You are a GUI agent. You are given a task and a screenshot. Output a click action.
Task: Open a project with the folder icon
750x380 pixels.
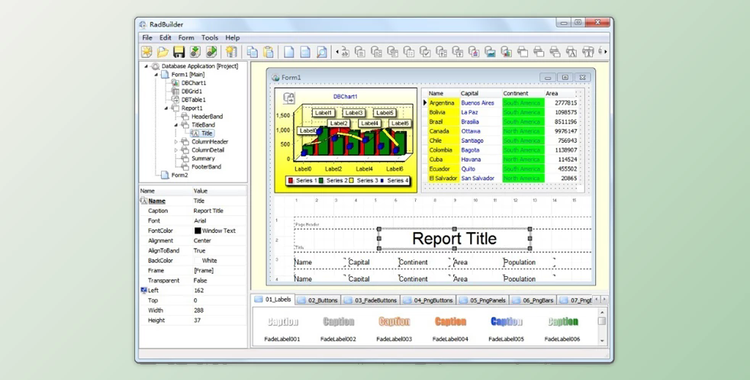163,52
